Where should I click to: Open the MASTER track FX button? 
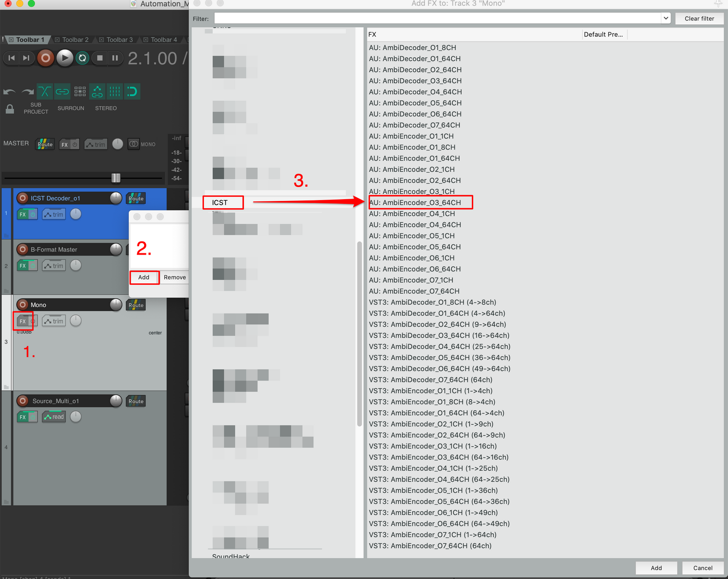click(x=65, y=145)
